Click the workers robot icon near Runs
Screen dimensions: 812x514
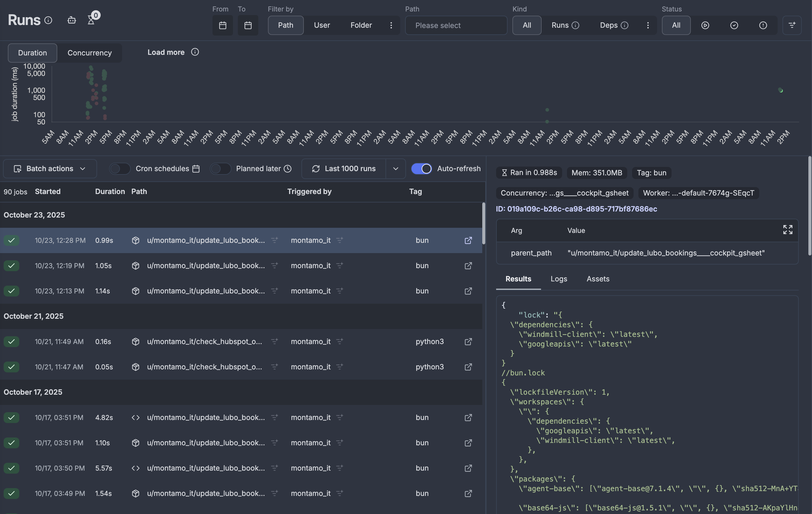(71, 20)
